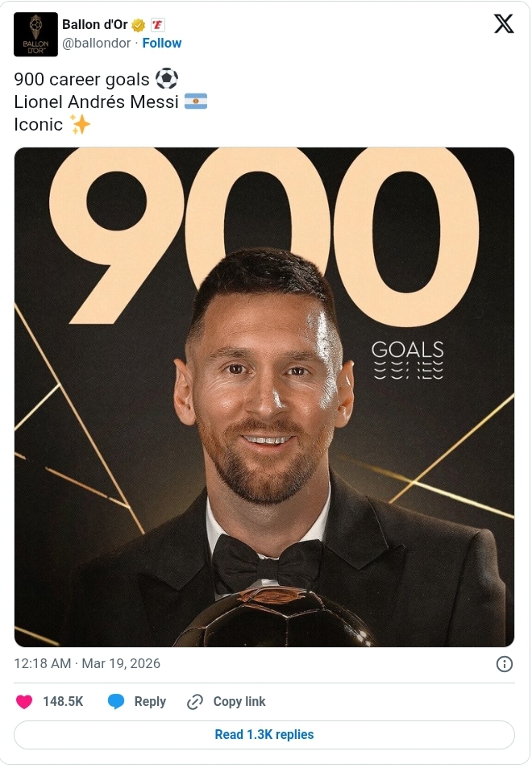The height and width of the screenshot is (768, 532).
Task: Open Read 1.3K replies
Action: [x=265, y=734]
